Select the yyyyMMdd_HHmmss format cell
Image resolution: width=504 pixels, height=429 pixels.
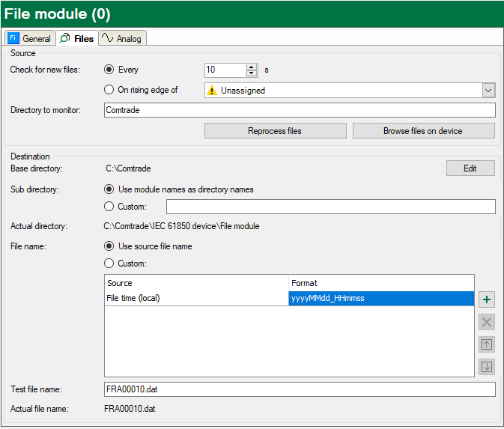381,299
